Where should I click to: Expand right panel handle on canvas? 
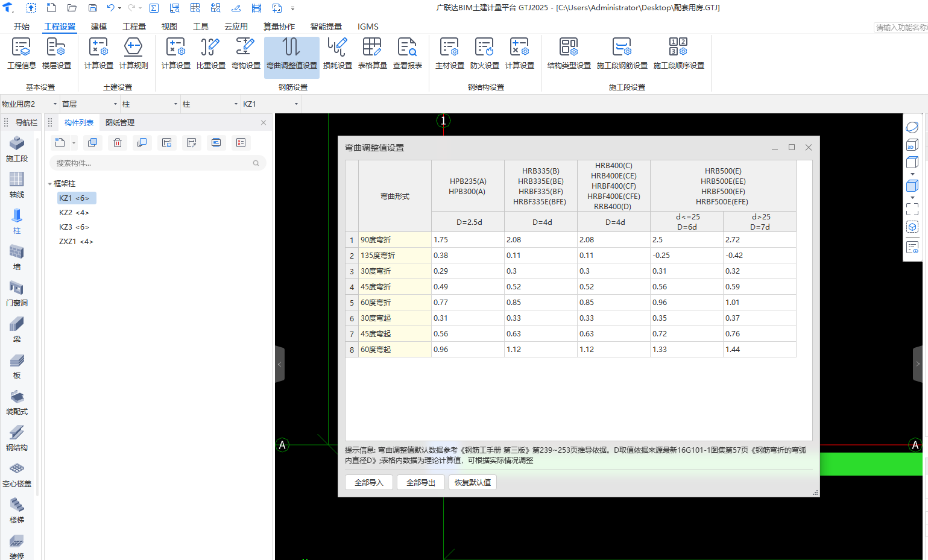[918, 364]
